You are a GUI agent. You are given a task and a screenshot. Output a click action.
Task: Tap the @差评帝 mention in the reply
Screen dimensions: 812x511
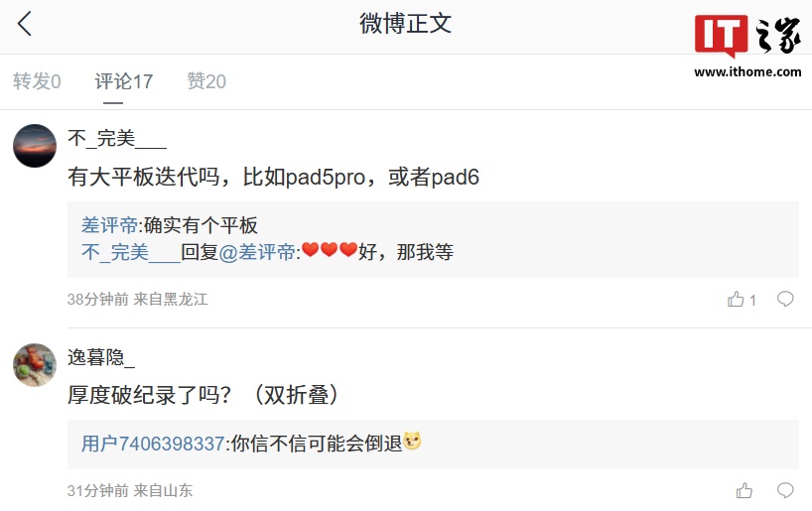257,252
